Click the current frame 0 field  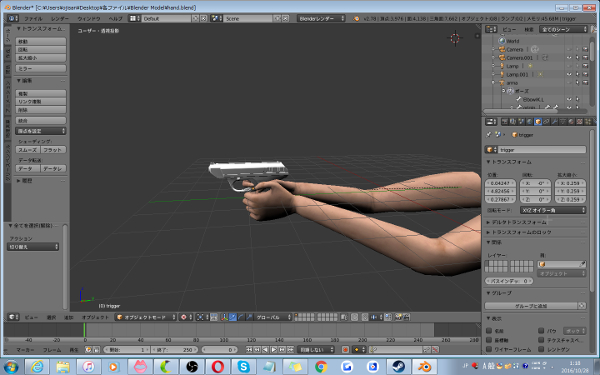click(x=220, y=349)
